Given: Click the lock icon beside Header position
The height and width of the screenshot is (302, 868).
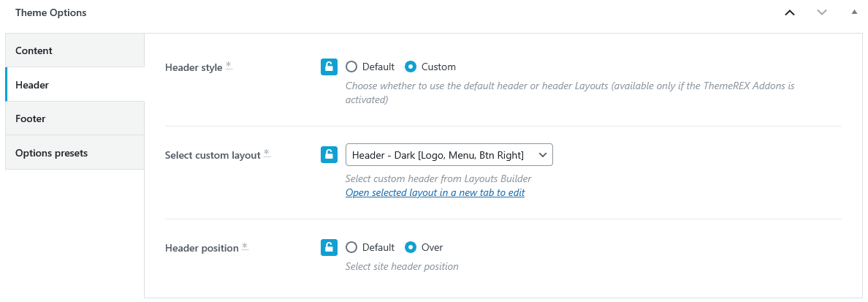Looking at the screenshot, I should 329,248.
